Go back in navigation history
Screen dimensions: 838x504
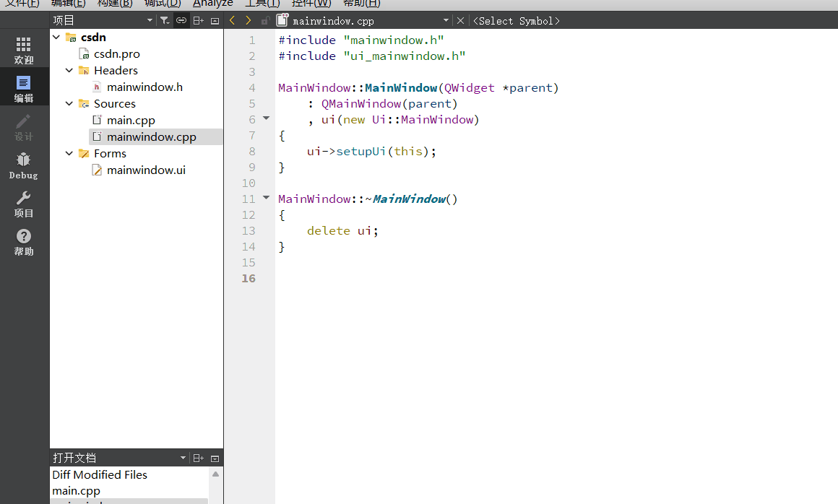[232, 20]
